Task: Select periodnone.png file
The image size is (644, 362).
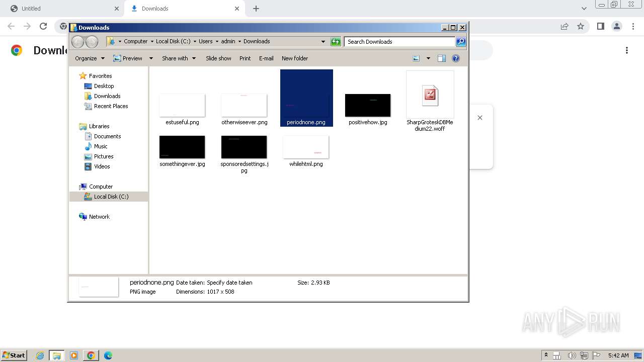Action: pyautogui.click(x=306, y=98)
